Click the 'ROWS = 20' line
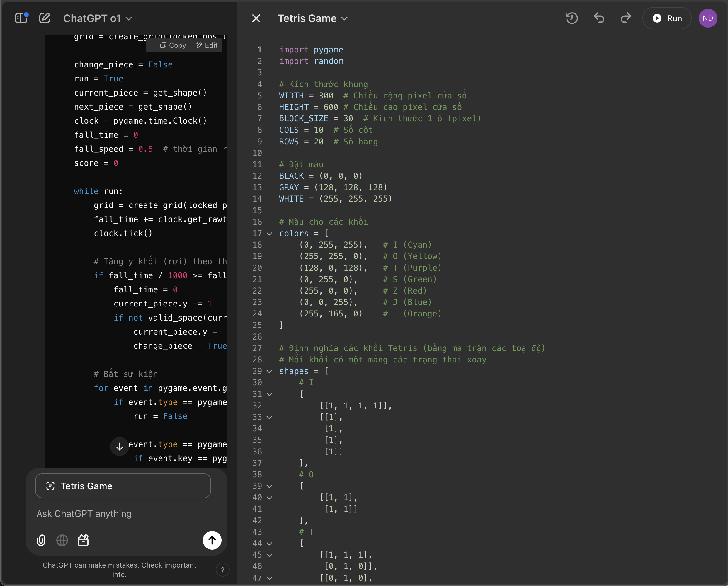 328,142
